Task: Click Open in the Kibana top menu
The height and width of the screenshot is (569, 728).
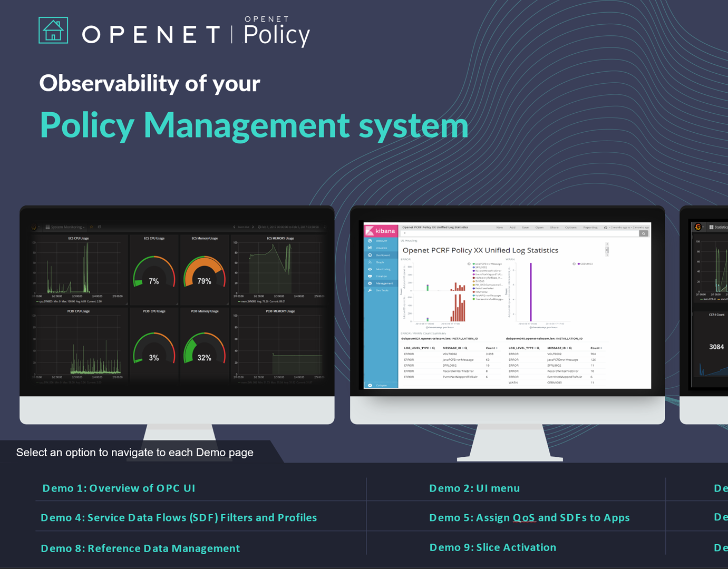Action: (x=539, y=228)
